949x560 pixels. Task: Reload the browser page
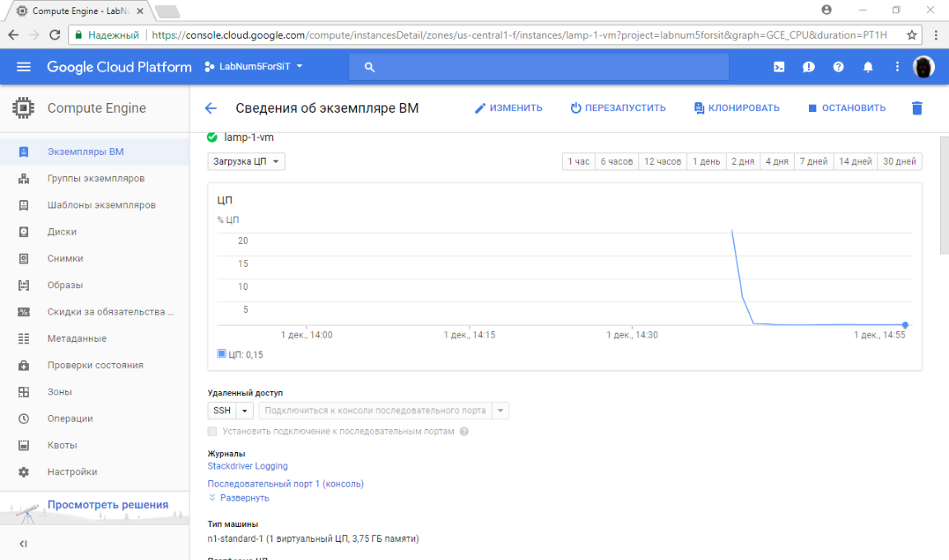click(54, 35)
